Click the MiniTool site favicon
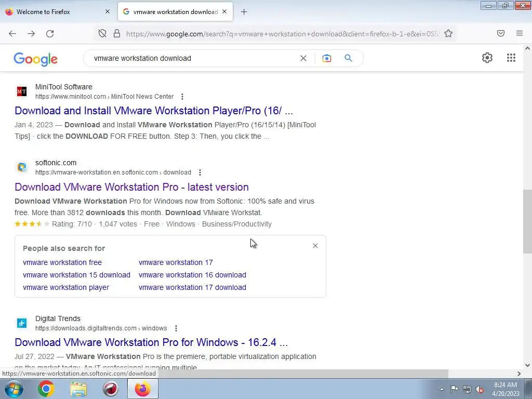Screen dimensions: 532x399 coord(22,91)
